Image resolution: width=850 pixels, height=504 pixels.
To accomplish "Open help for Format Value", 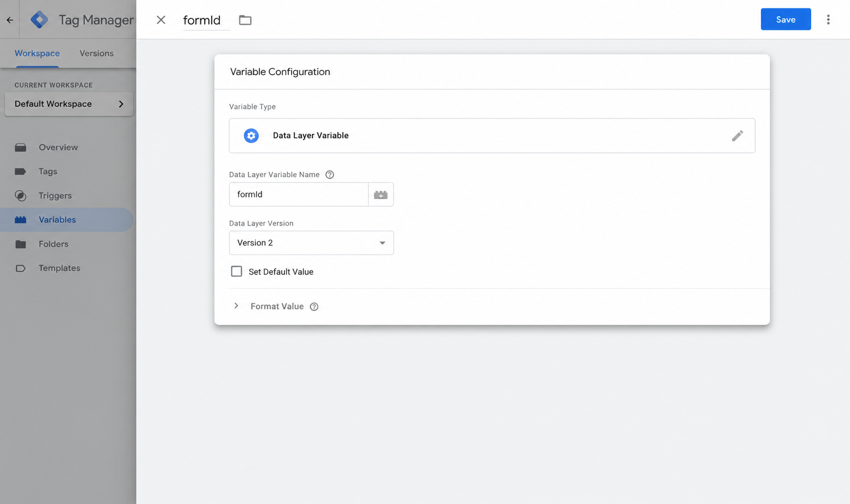I will [x=314, y=307].
